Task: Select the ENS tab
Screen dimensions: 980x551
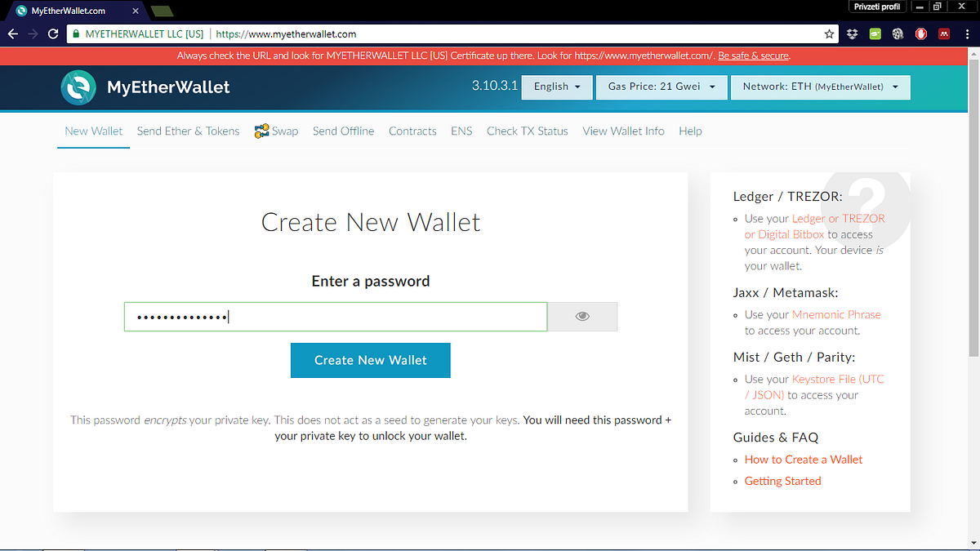Action: pos(461,131)
